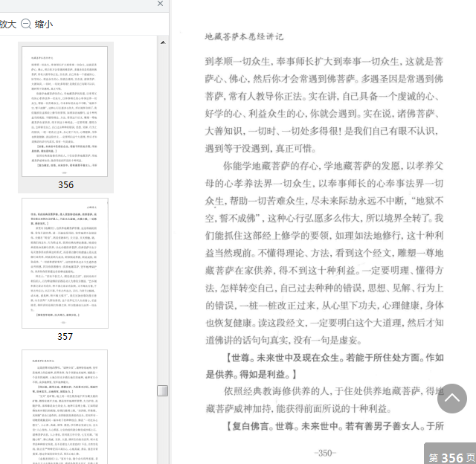
Task: Click the line starting 依照经典教诲修供养的人
Action: (334, 391)
